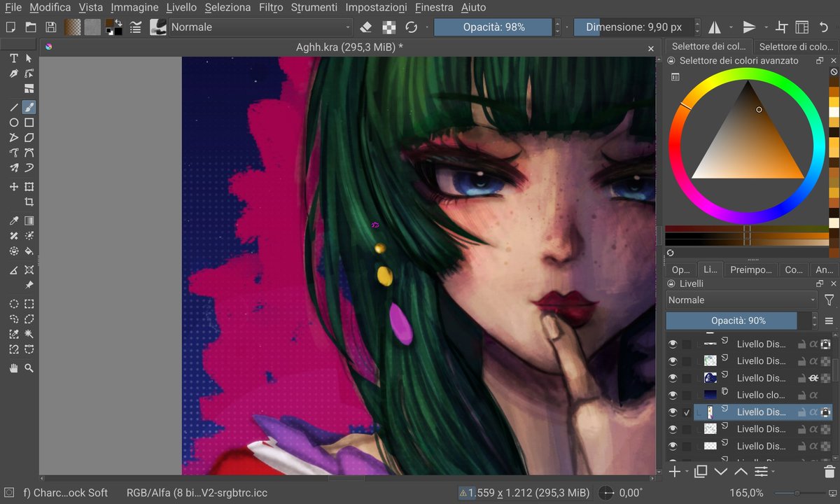Select the Contiguous Selection magic wand
Image resolution: width=840 pixels, height=504 pixels.
pyautogui.click(x=29, y=334)
